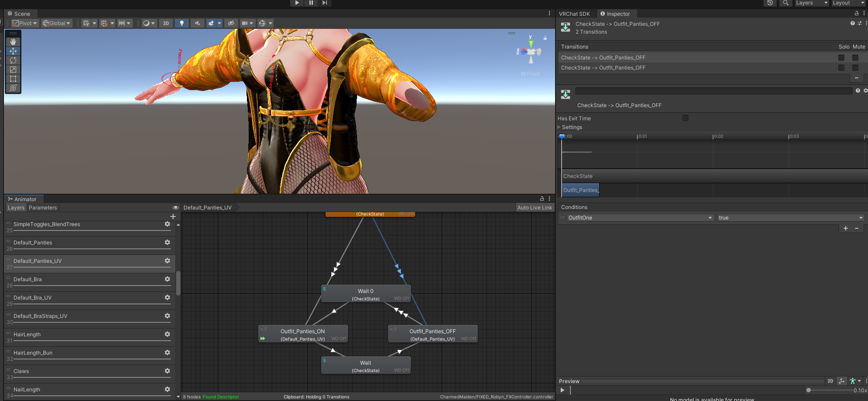Remove the selected condition with minus
The height and width of the screenshot is (401, 868).
tap(857, 228)
